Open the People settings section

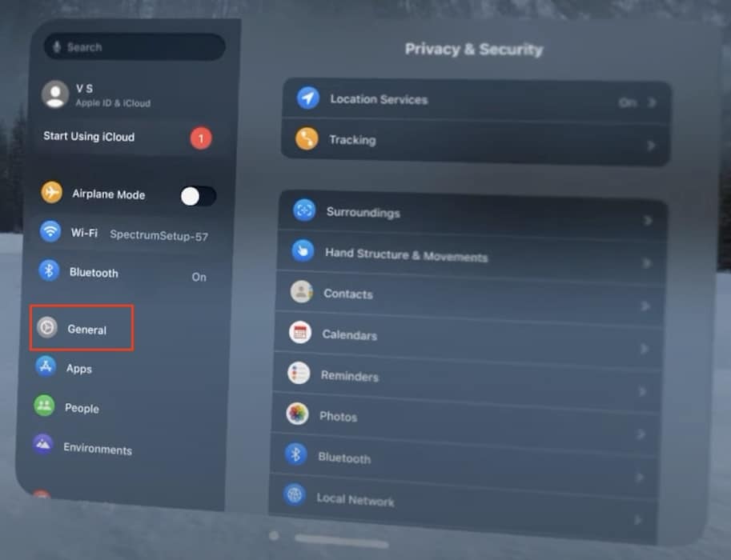(81, 408)
